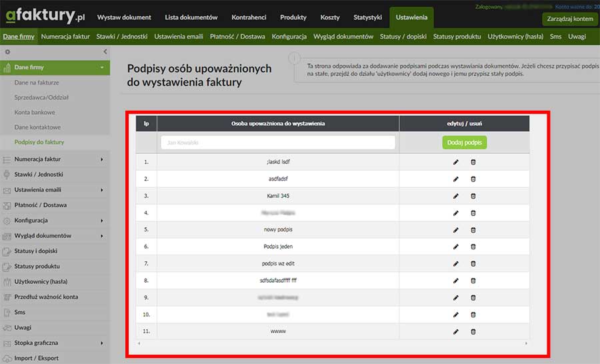Delete the 'nowy podpis' signature
This screenshot has height=364, width=600.
tap(473, 230)
